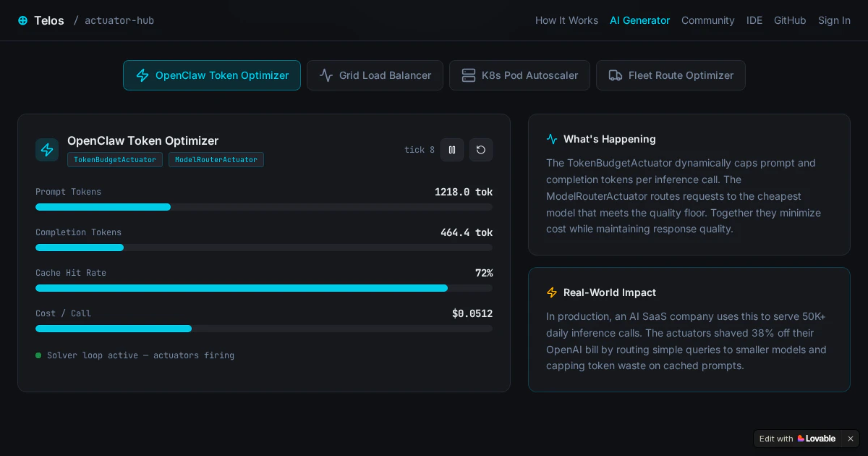
Task: Click the tick 8 counter
Action: tap(420, 150)
